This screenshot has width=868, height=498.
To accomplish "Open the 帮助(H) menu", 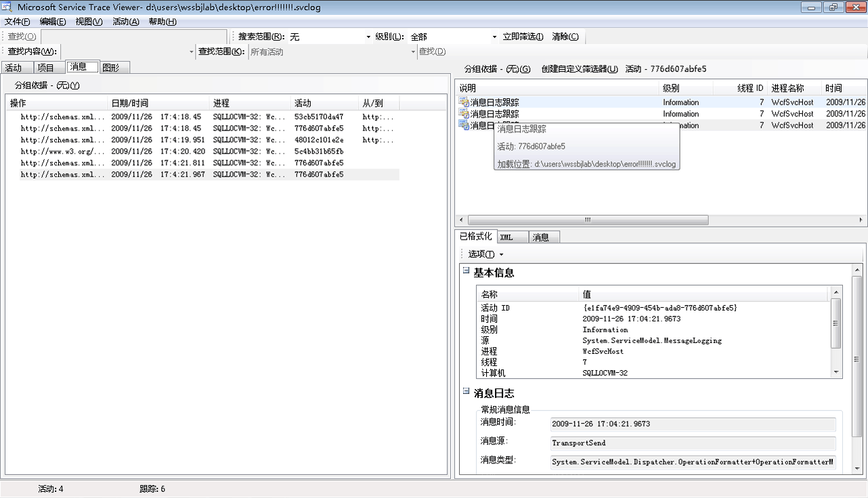I will 162,22.
